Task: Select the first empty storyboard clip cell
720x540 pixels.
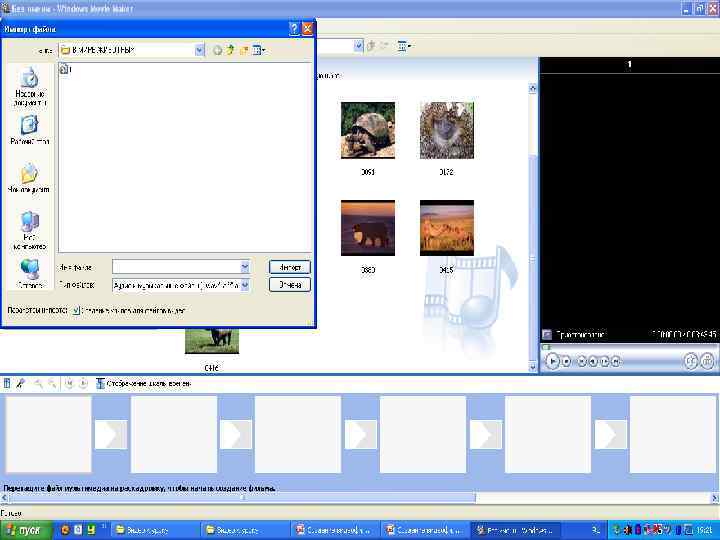Action: pos(48,434)
